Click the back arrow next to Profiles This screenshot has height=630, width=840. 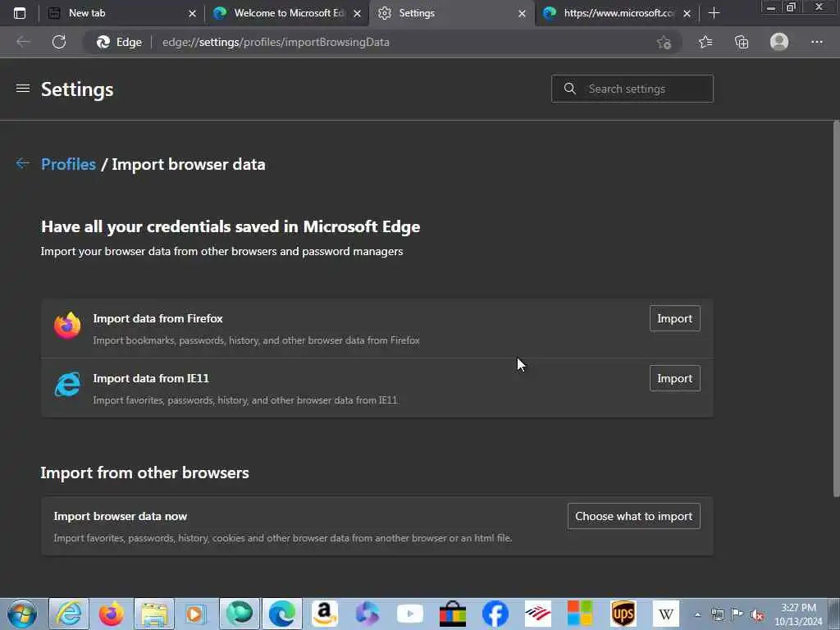(x=22, y=163)
